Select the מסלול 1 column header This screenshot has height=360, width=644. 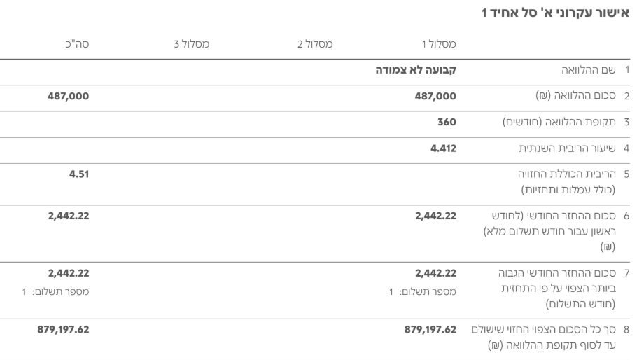point(439,45)
